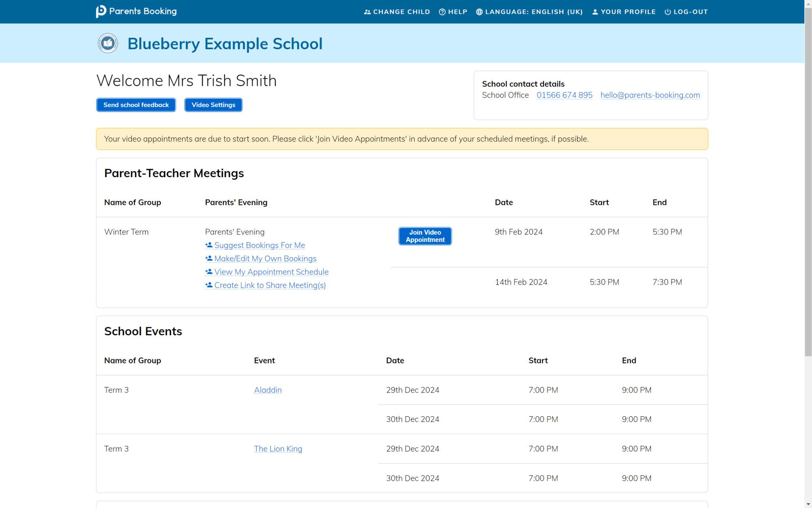Screen dimensions: 812x508
Task: Click the icon beside Create Link to Share Meeting(s)
Action: coord(208,284)
